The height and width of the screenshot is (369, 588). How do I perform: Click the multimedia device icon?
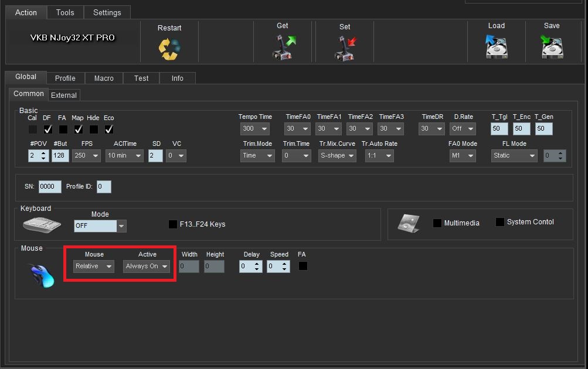409,224
